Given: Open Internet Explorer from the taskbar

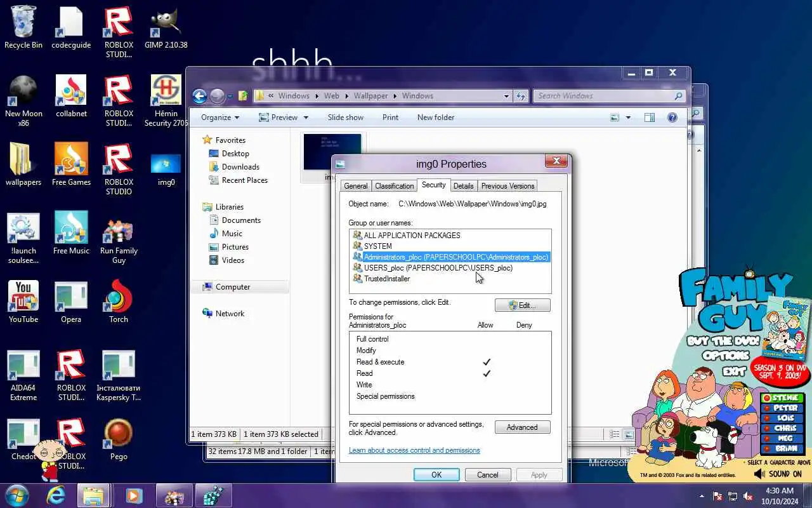Looking at the screenshot, I should click(x=56, y=496).
